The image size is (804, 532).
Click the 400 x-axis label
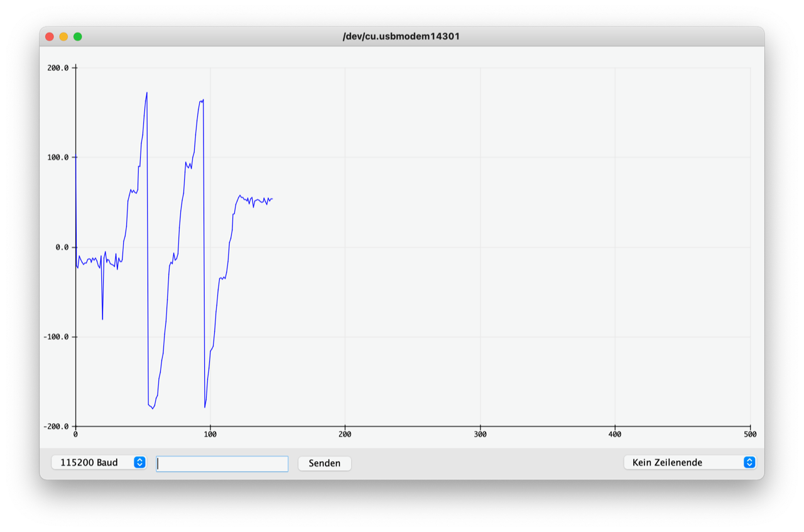pos(615,434)
